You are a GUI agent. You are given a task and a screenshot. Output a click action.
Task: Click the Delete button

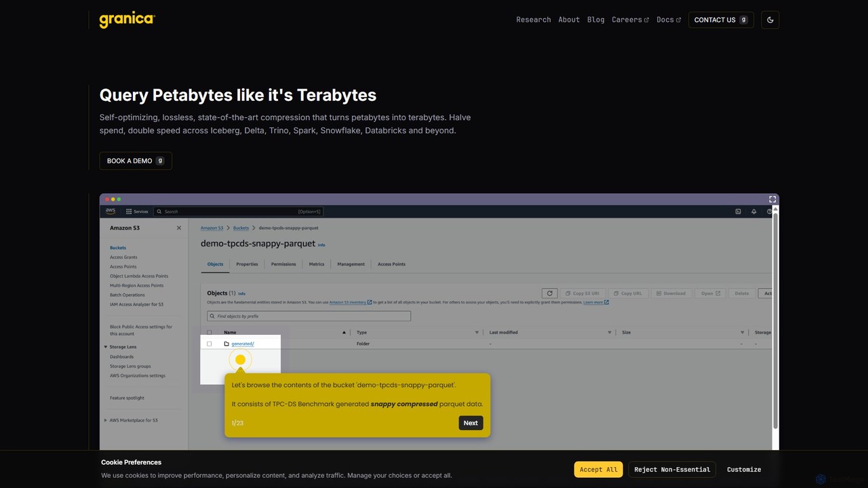742,293
